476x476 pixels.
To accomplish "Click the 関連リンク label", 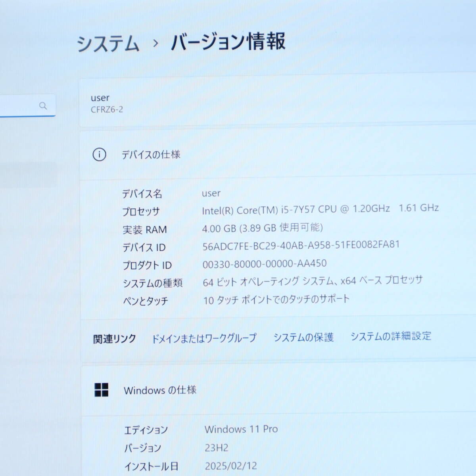I will [x=115, y=339].
